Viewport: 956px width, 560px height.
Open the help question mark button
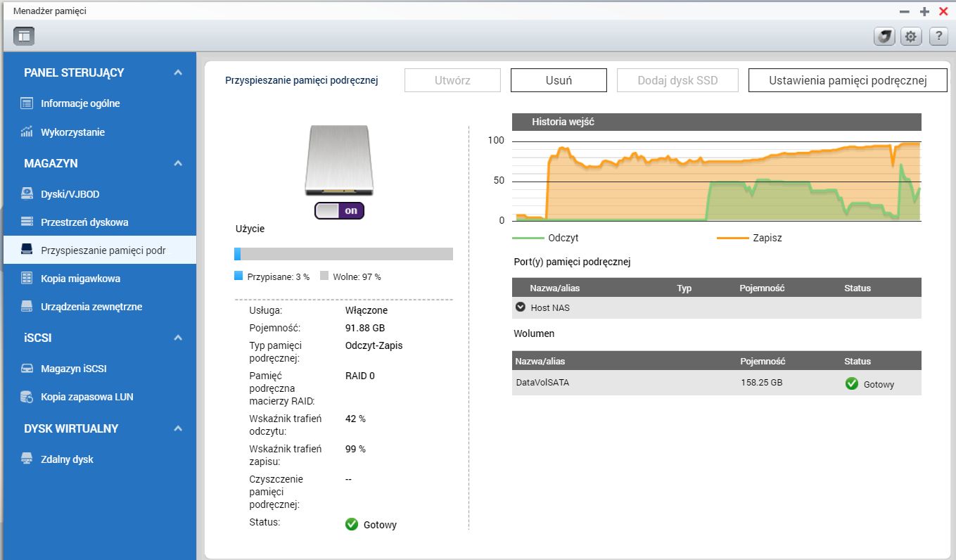(x=938, y=37)
